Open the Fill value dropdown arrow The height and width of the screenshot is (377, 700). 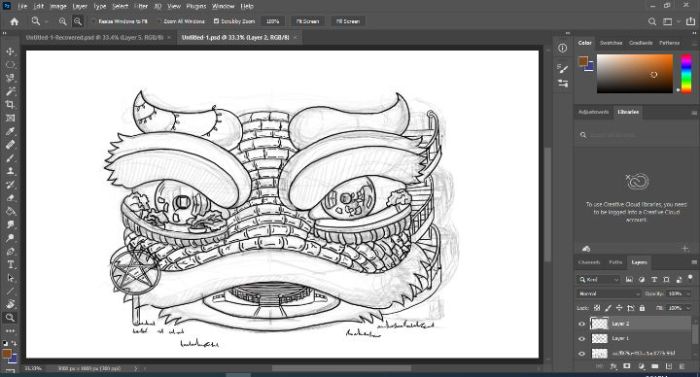(687, 308)
